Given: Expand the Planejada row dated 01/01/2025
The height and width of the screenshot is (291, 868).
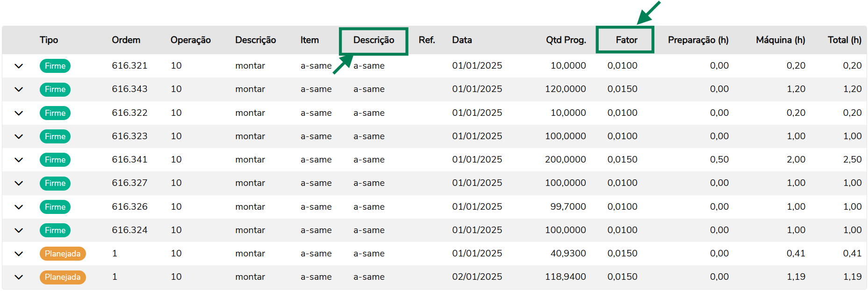Looking at the screenshot, I should (19, 254).
